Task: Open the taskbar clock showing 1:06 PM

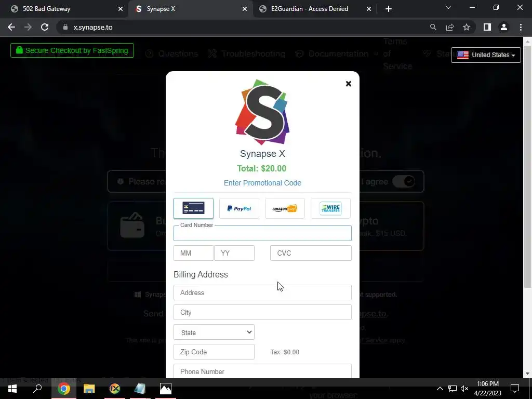Action: 487,389
